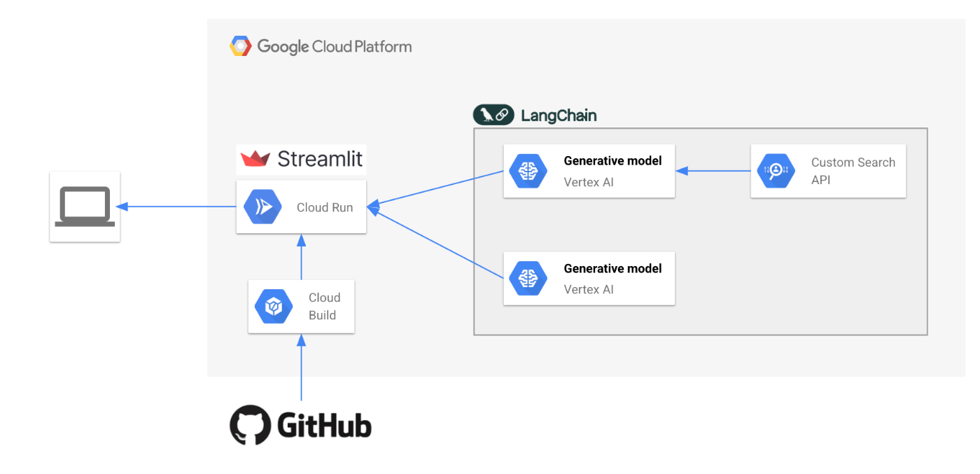The width and height of the screenshot is (980, 474).
Task: Click the "Custom Search API" text label
Action: [853, 171]
